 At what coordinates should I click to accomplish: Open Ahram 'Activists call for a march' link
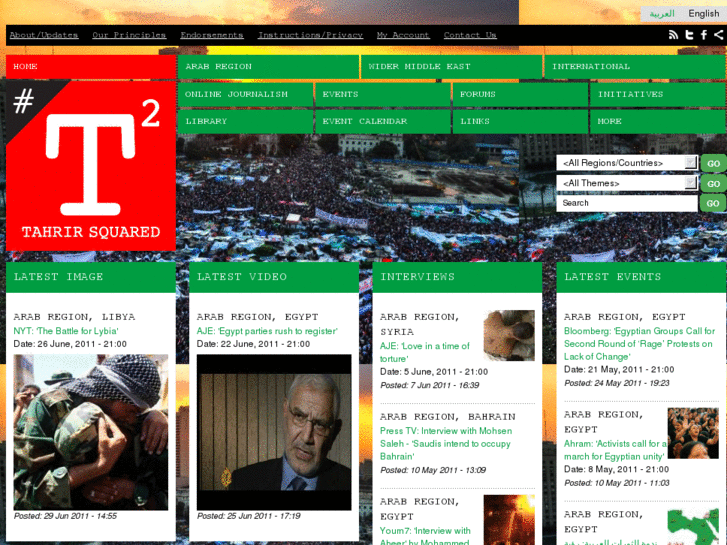point(615,450)
